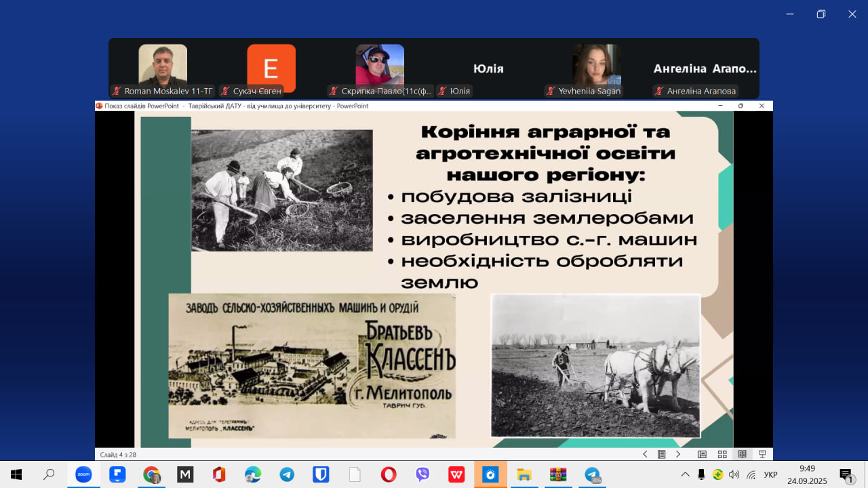The height and width of the screenshot is (488, 868).
Task: Open Telegram with unread badge in taskbar
Action: [592, 474]
